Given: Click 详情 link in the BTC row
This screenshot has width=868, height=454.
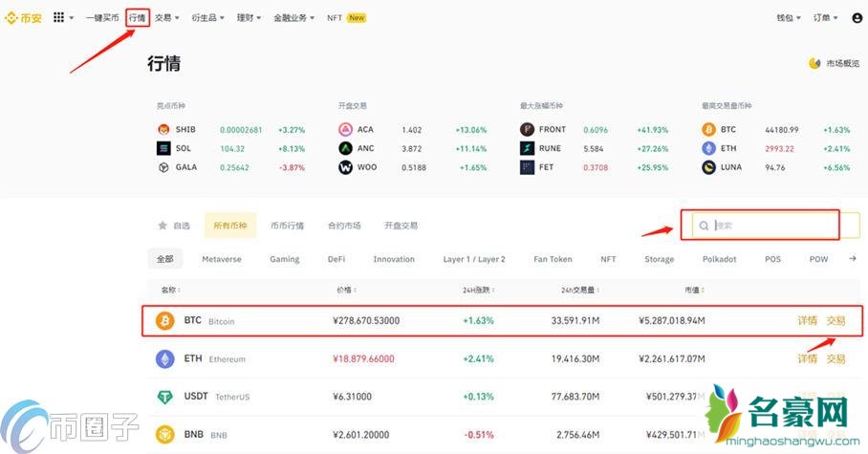Looking at the screenshot, I should (x=808, y=321).
